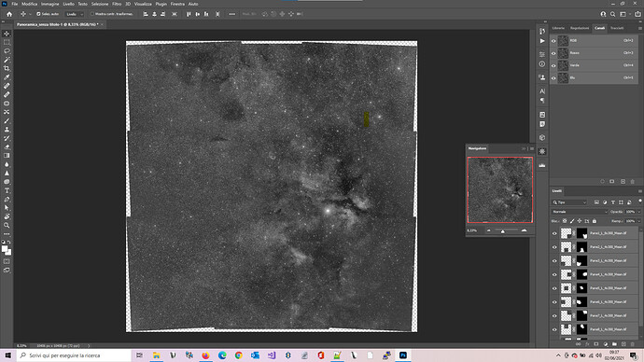
Task: Add layer mask from Layers panel bottom
Action: point(596,344)
